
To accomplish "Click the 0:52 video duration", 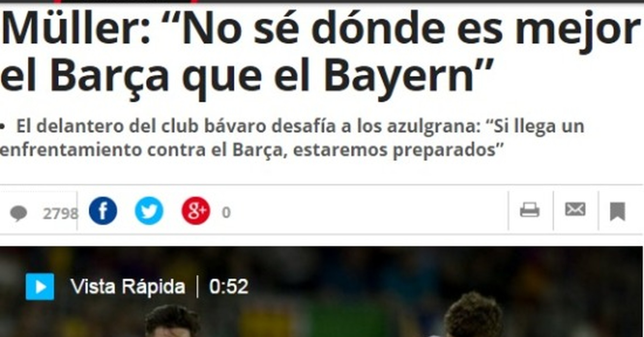I will pyautogui.click(x=229, y=287).
